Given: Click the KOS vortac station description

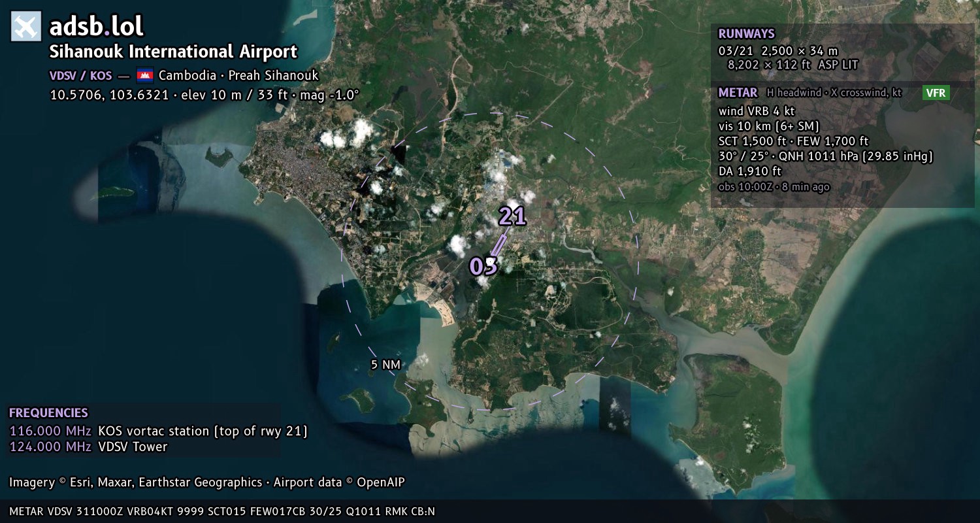Looking at the screenshot, I should (x=203, y=431).
